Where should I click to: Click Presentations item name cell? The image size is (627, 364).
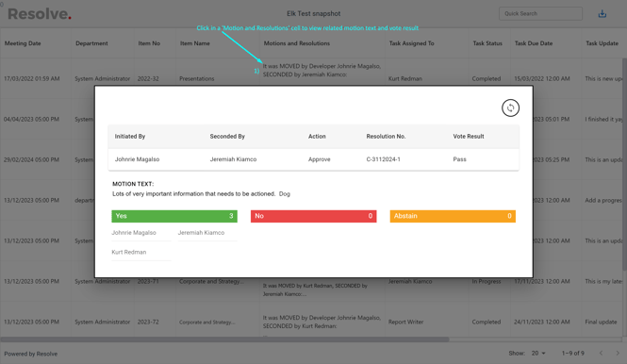(x=196, y=79)
